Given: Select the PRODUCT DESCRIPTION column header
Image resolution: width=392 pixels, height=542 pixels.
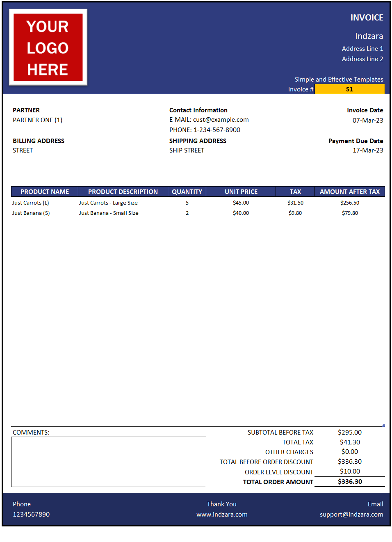Looking at the screenshot, I should pyautogui.click(x=123, y=191).
